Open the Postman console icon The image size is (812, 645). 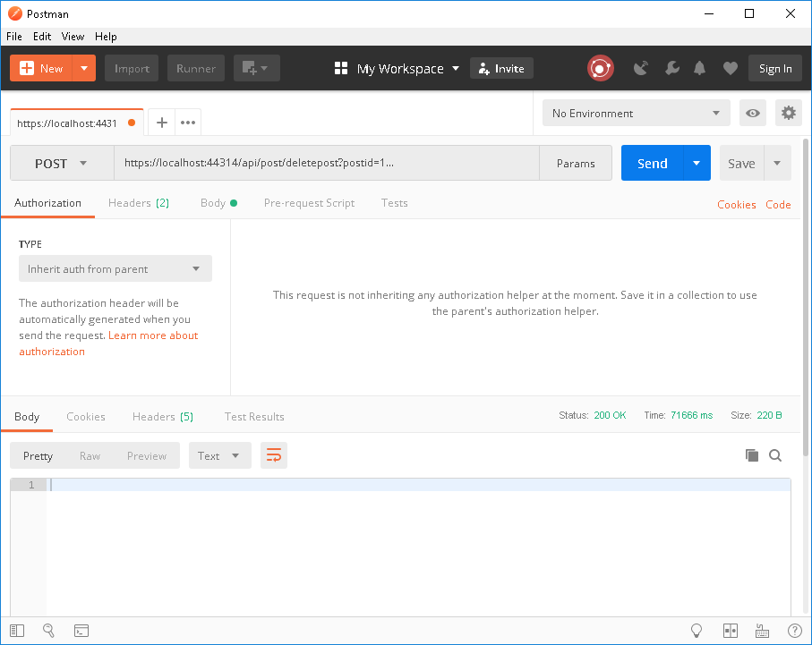point(81,631)
